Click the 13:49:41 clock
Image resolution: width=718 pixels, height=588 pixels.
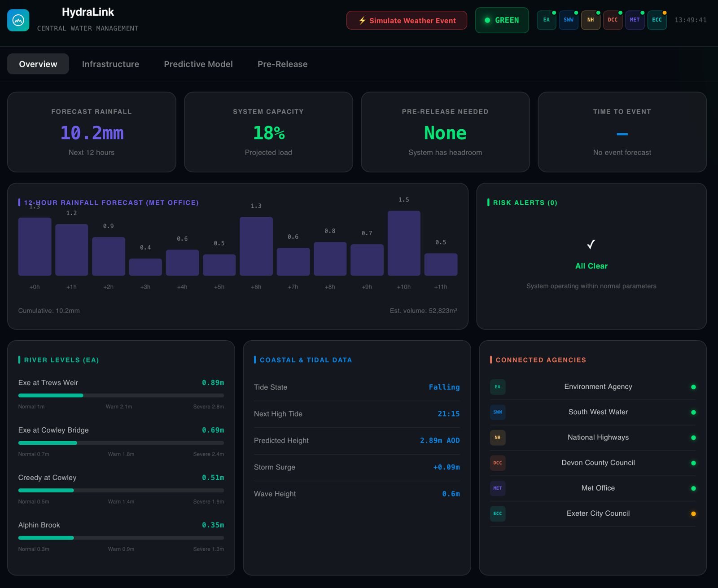coord(691,20)
